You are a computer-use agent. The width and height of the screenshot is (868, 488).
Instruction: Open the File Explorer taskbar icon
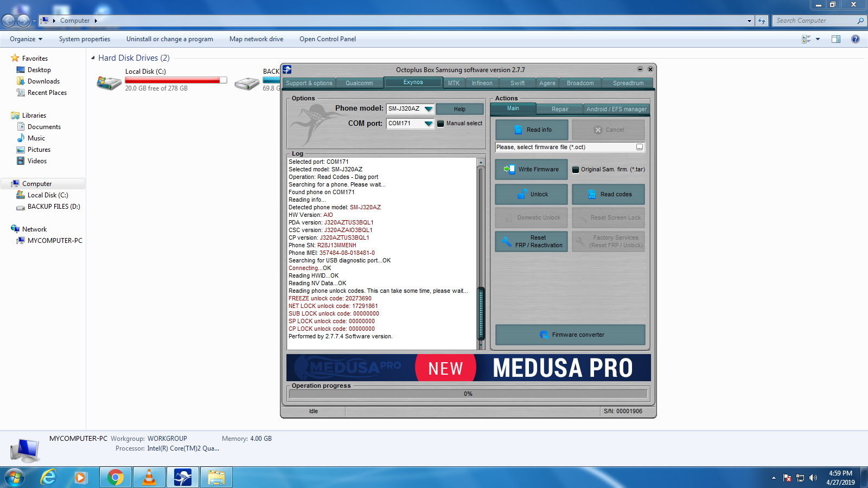pyautogui.click(x=216, y=477)
